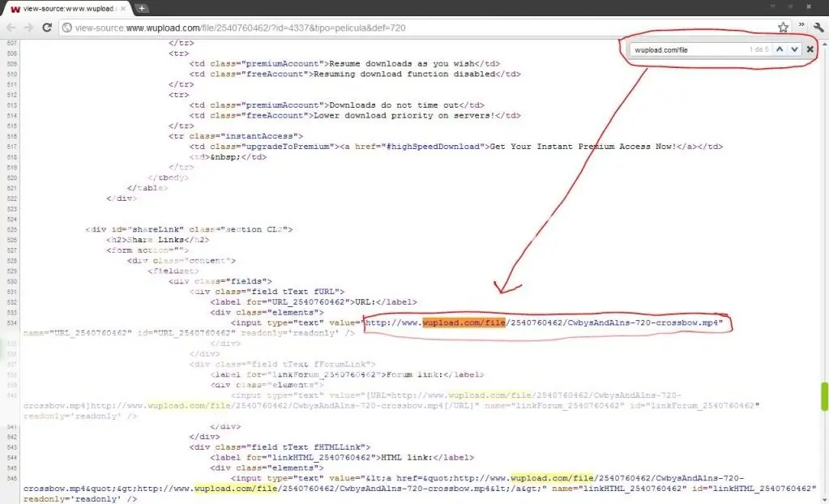Reload the view-source page
This screenshot has height=504, width=829.
pyautogui.click(x=47, y=28)
